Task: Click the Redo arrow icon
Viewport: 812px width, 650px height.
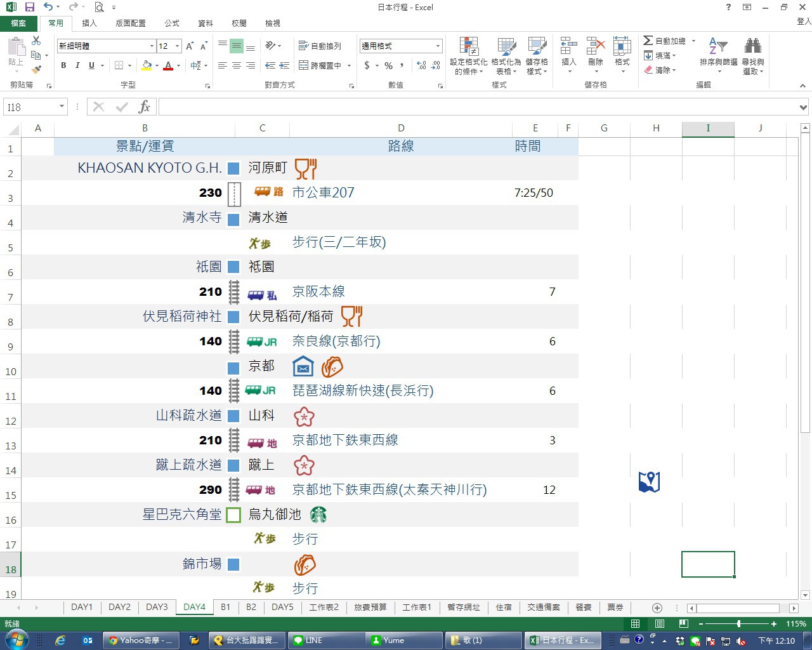Action: click(73, 7)
